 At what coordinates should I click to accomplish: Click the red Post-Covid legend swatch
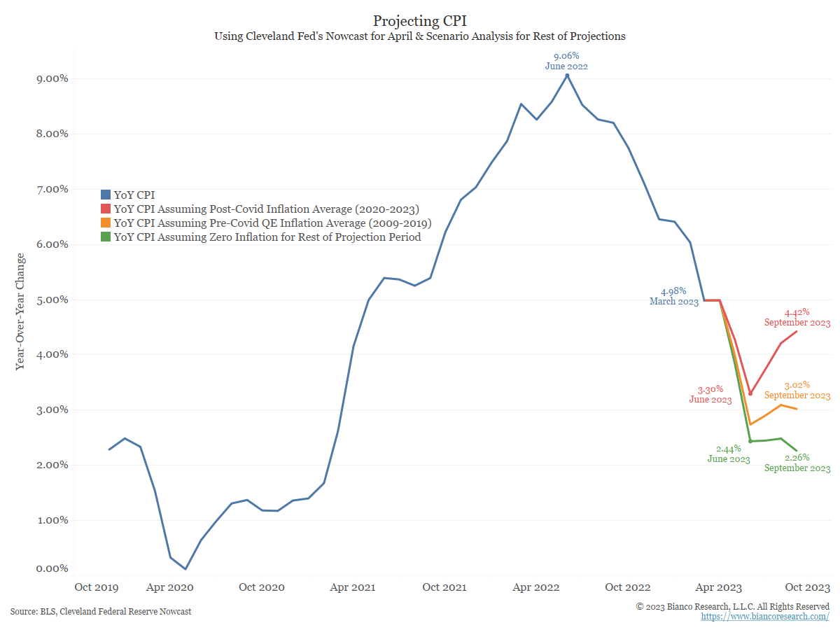point(106,209)
